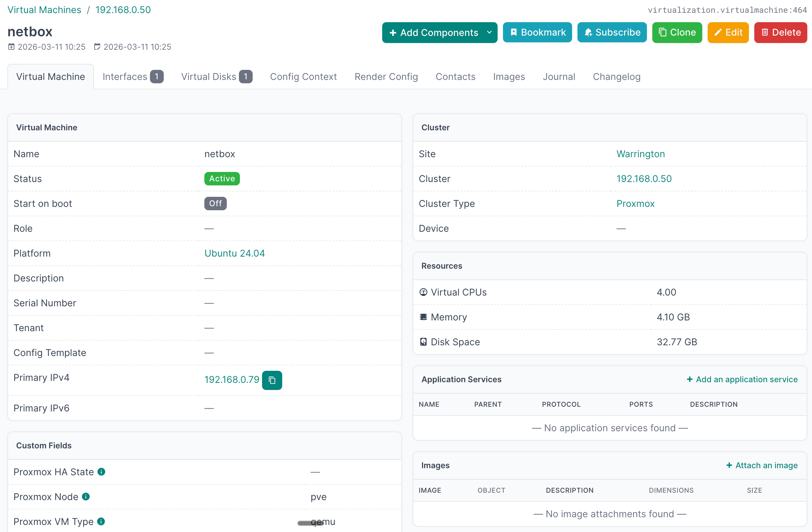
Task: Switch to the Journal tab
Action: (x=559, y=77)
